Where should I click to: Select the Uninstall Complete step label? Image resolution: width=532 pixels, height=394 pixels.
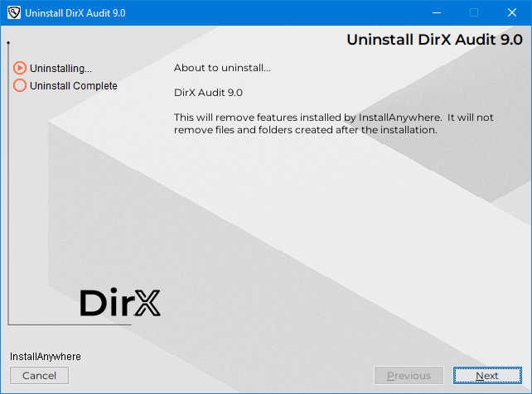point(73,85)
